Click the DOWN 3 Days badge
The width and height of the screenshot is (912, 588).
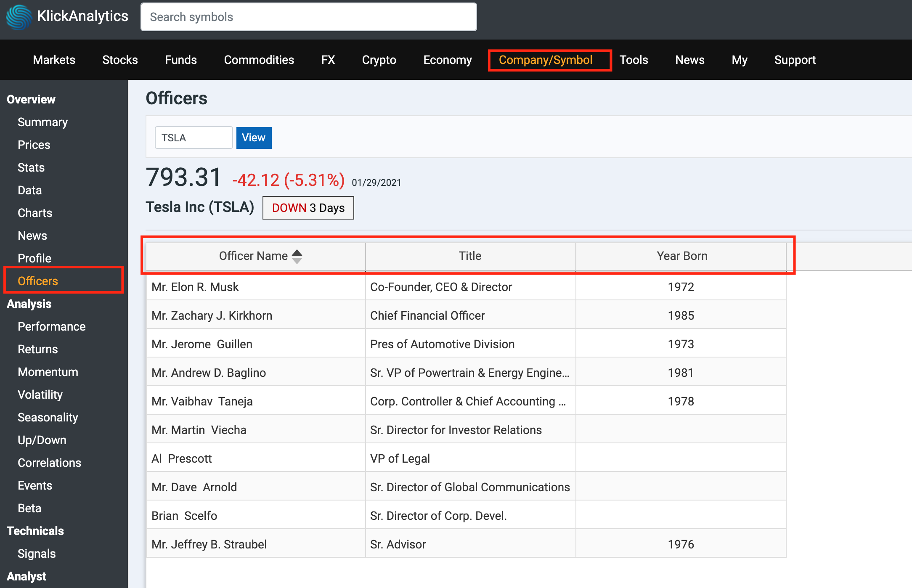tap(308, 208)
